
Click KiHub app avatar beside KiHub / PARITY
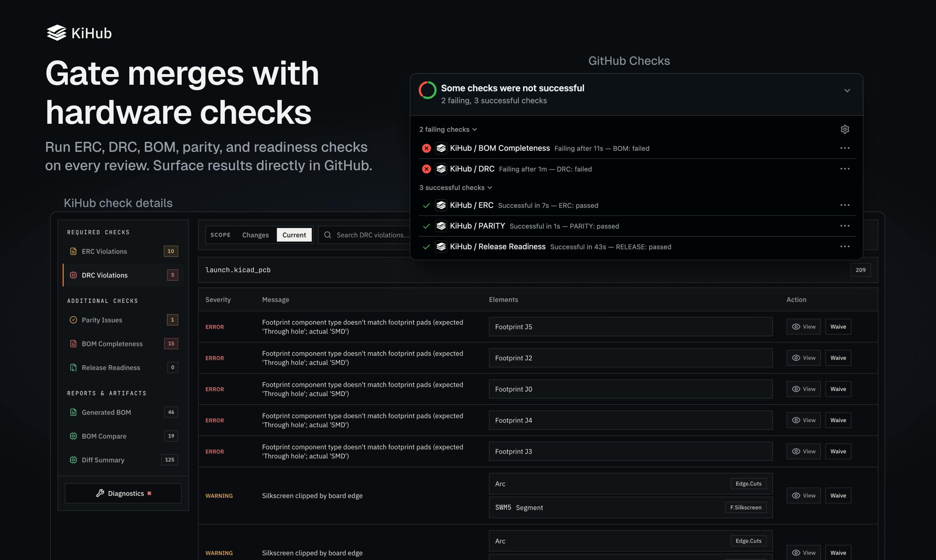click(x=441, y=226)
